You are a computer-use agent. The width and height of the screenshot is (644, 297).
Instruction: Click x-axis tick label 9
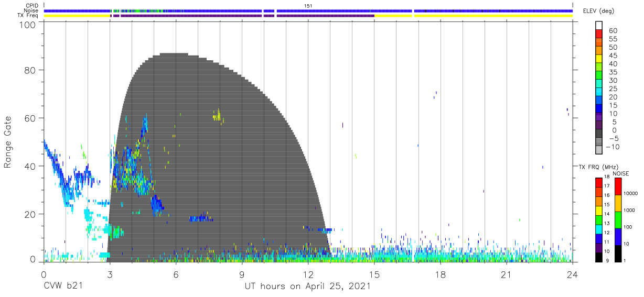coord(242,274)
